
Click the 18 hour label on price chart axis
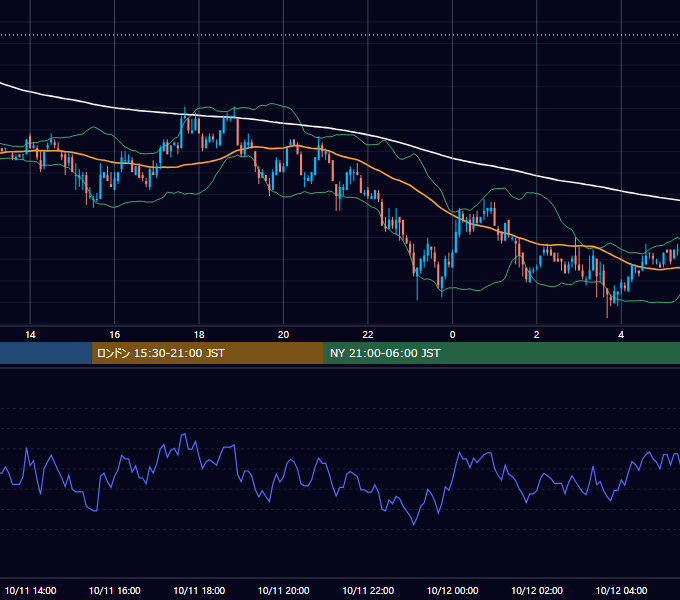199,335
